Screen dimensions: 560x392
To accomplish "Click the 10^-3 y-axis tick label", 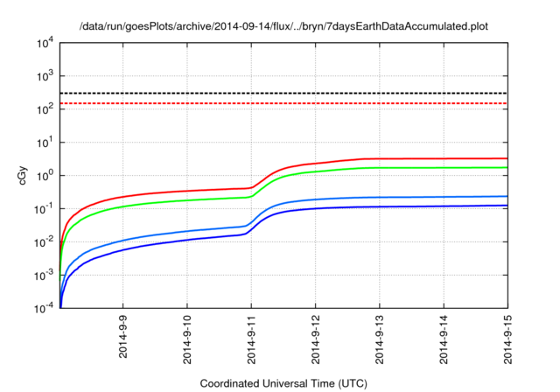I will [x=44, y=276].
